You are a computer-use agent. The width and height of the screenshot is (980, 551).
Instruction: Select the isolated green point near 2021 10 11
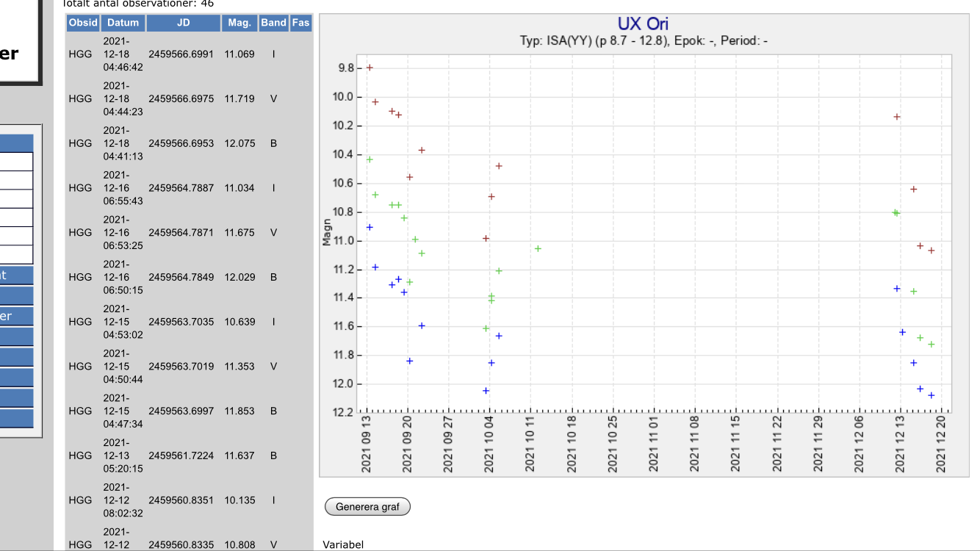pos(538,248)
